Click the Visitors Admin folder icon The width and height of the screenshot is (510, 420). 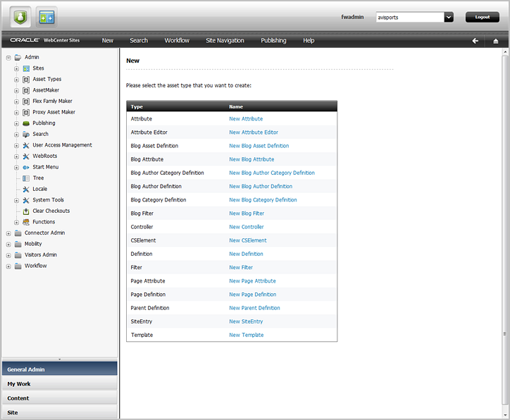click(x=18, y=255)
